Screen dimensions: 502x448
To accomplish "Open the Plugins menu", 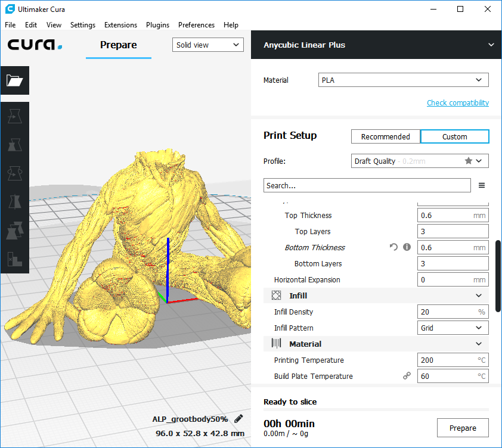I will tap(157, 24).
